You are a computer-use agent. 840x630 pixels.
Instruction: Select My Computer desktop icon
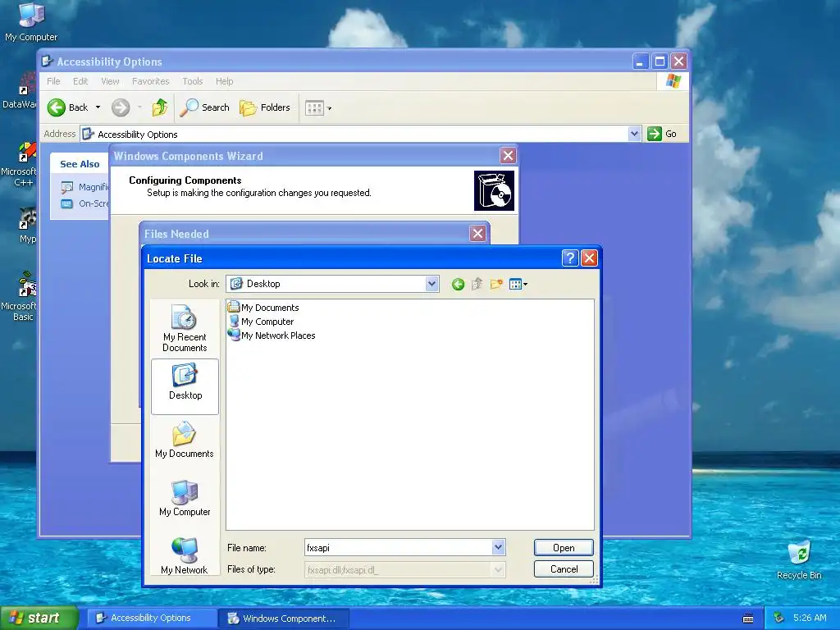31,22
